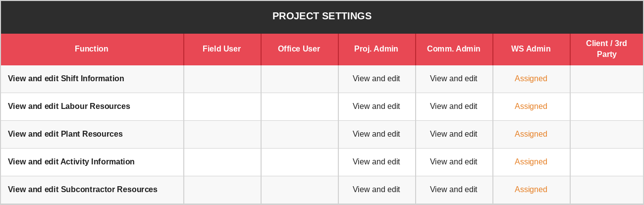The image size is (644, 205).
Task: Click the Shift Information row label
Action: point(66,79)
